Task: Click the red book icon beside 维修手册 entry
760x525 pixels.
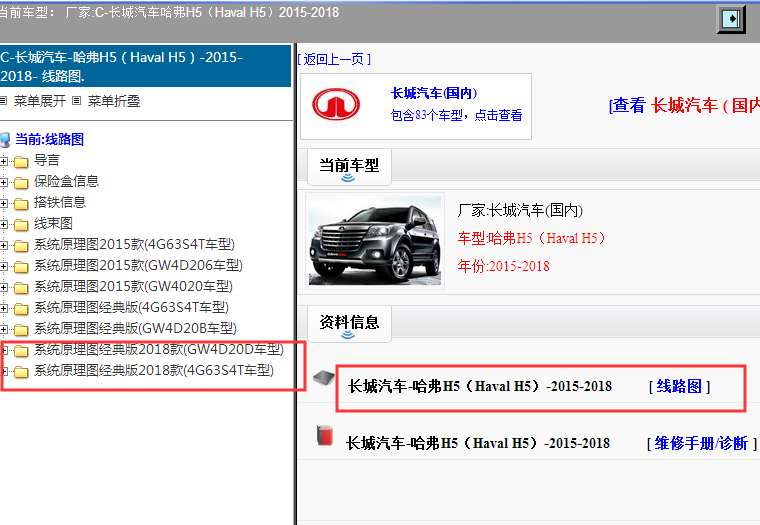Action: (325, 435)
